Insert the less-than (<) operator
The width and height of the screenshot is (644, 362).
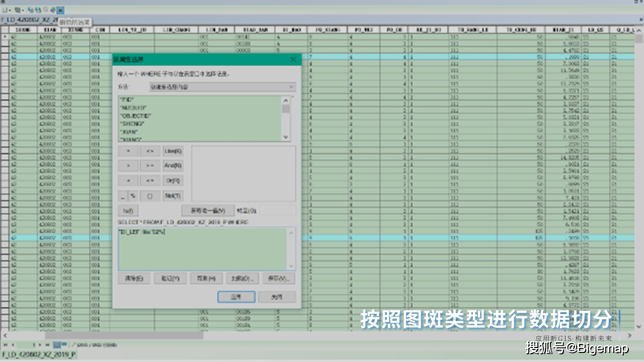tap(128, 180)
